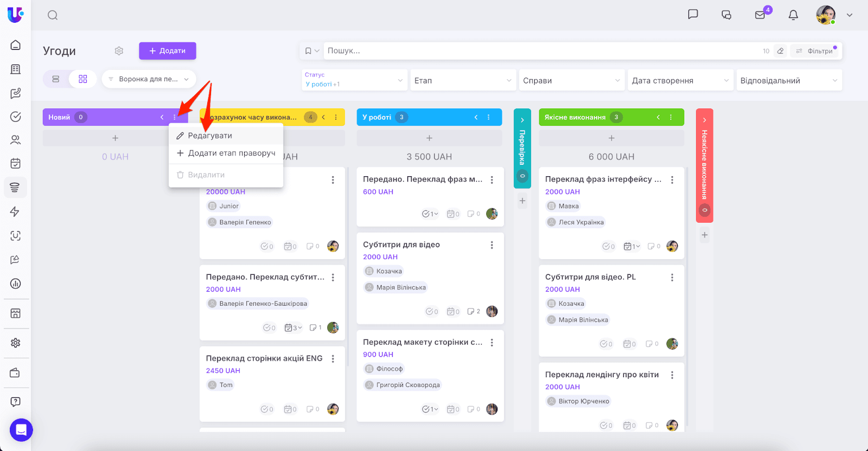Open the Universe logo at top left
The height and width of the screenshot is (451, 868).
(x=15, y=15)
